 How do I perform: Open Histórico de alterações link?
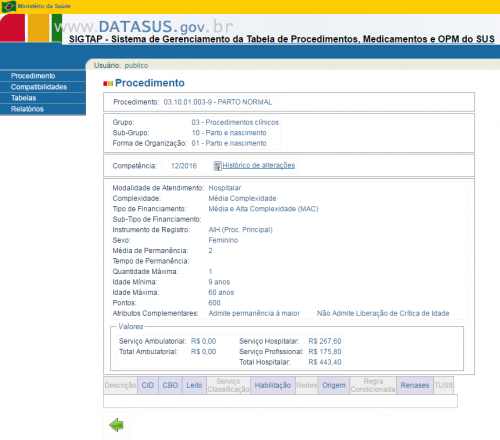(259, 165)
